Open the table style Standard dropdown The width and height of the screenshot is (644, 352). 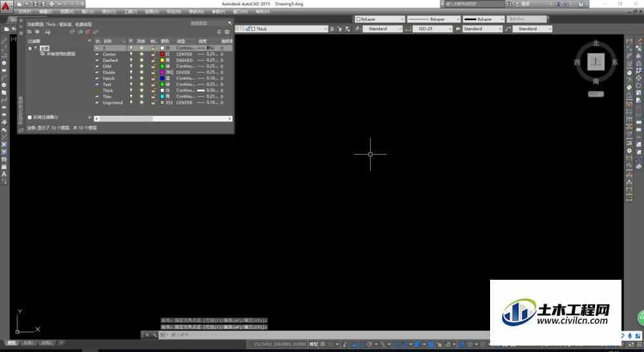tap(482, 29)
